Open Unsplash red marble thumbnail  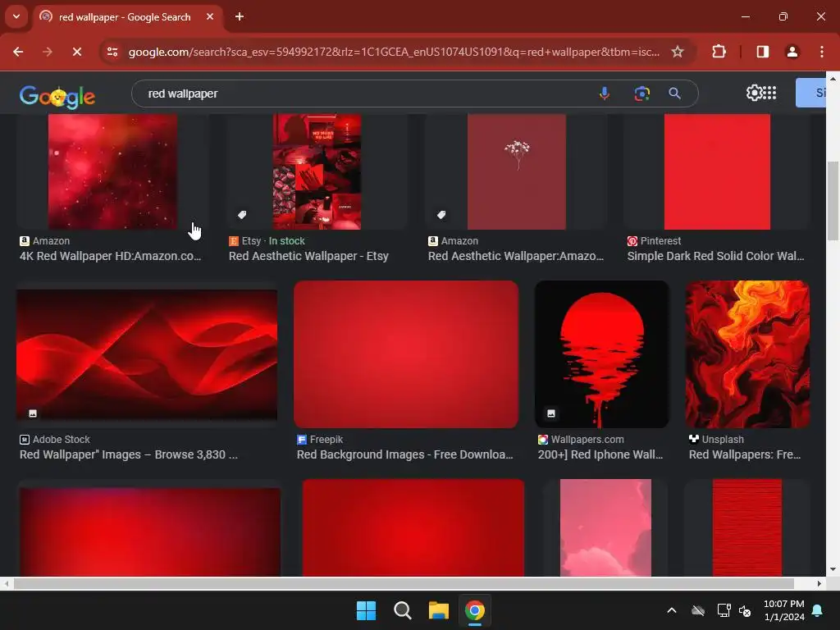click(x=748, y=354)
